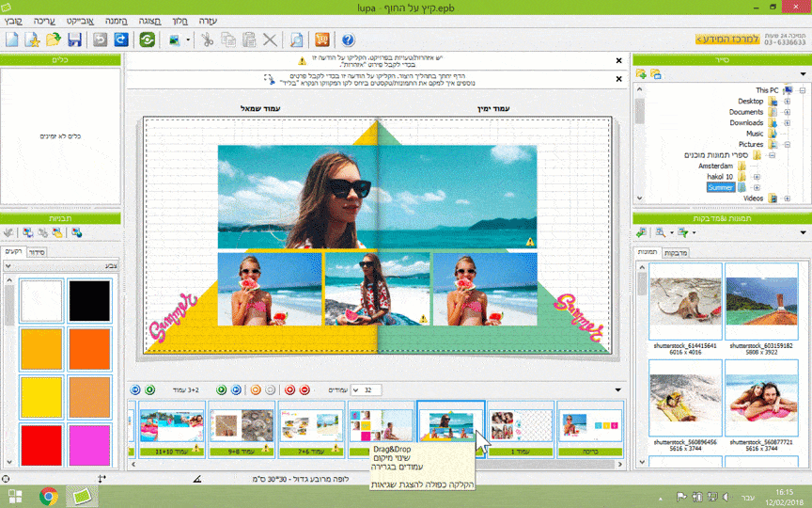Switch to the מדבקות (stickers) tab
Screen dimensions: 812x508
675,253
